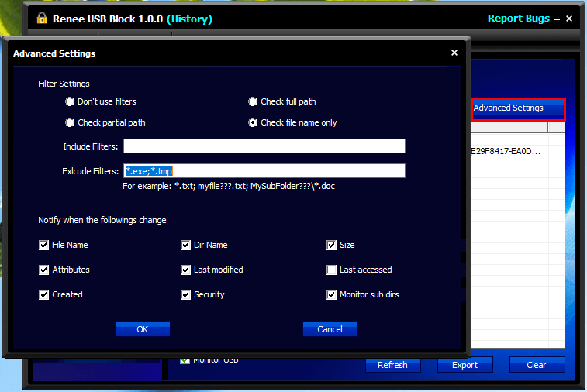587x392 pixels.
Task: Close the Advanced Settings dialog
Action: click(x=454, y=53)
